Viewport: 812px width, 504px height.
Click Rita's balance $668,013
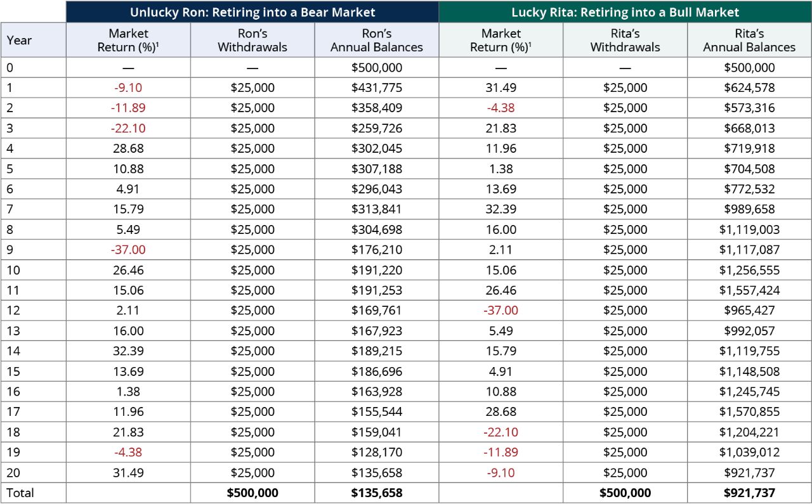click(x=749, y=128)
